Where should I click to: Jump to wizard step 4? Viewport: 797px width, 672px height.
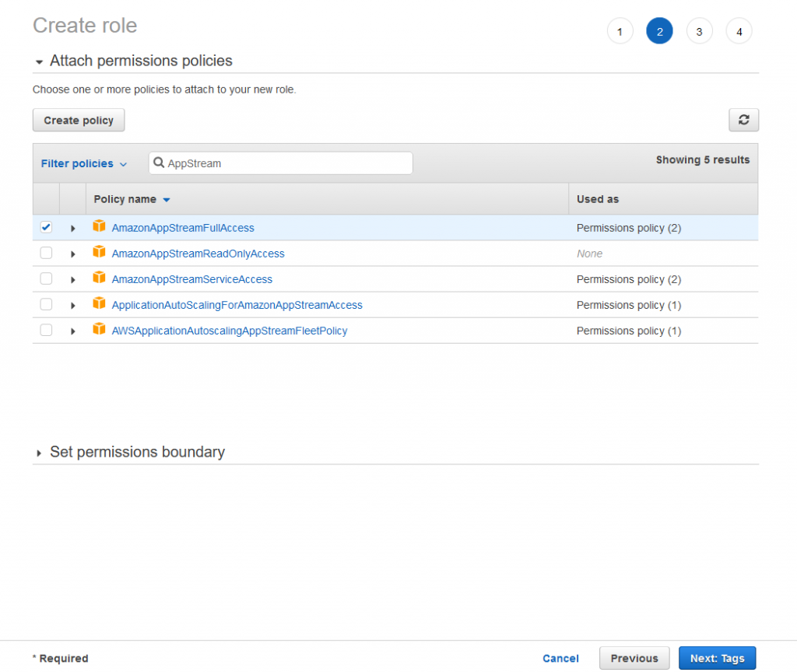click(739, 31)
